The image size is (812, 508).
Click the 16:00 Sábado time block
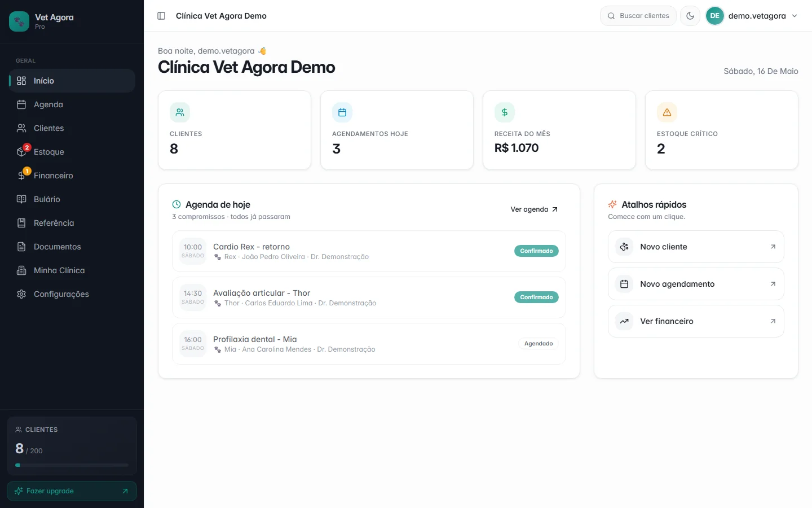(x=193, y=344)
